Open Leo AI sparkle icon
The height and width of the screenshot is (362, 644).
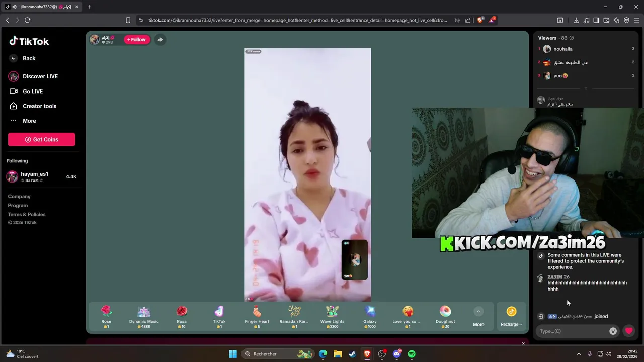[616, 20]
